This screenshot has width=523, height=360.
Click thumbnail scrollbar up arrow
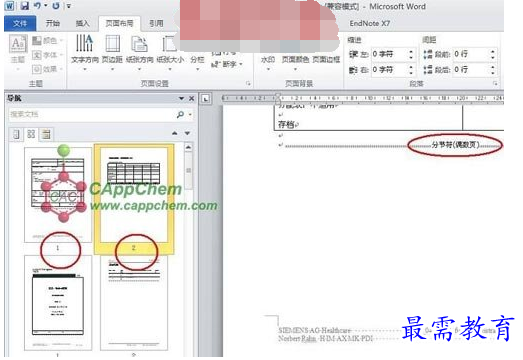tap(188, 147)
